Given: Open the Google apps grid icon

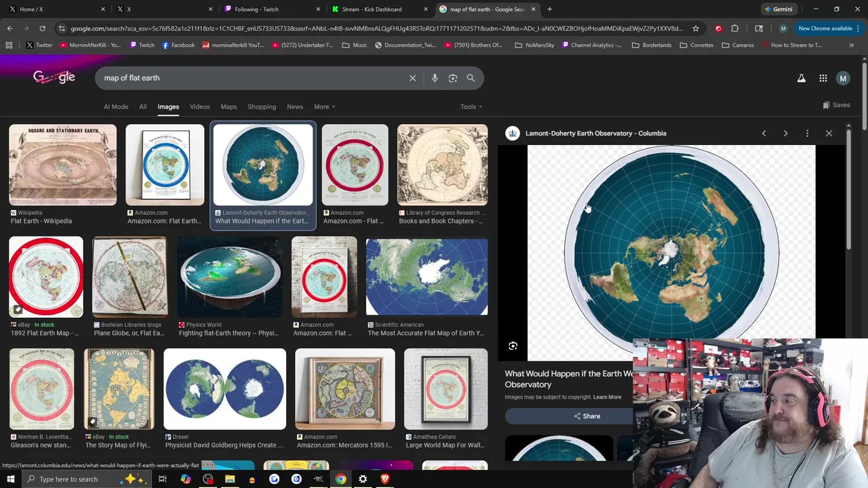Looking at the screenshot, I should 823,78.
